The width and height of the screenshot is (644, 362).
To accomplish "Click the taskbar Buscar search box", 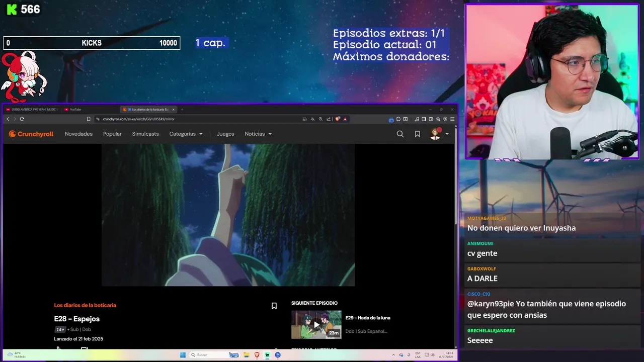I will tap(214, 355).
